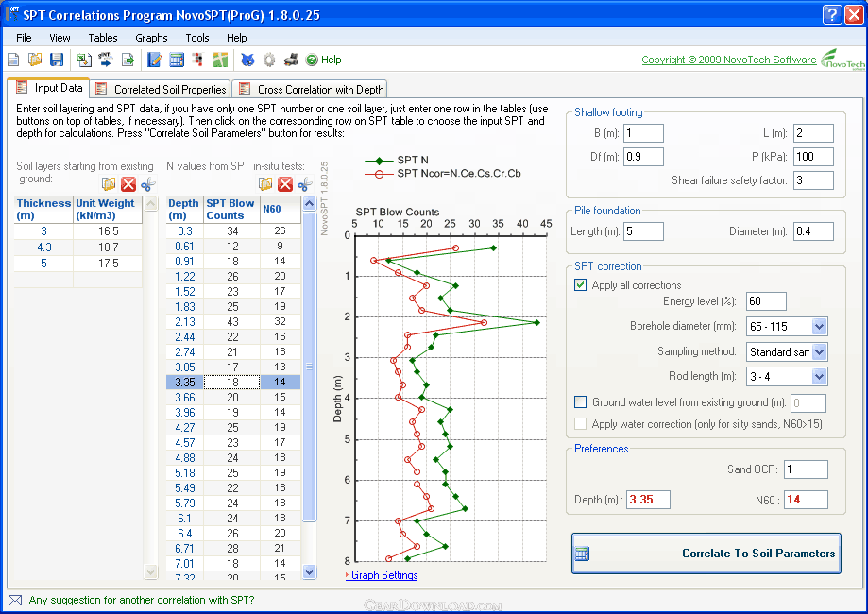The width and height of the screenshot is (868, 614).
Task: Click the Save floppy disk icon
Action: [x=57, y=60]
